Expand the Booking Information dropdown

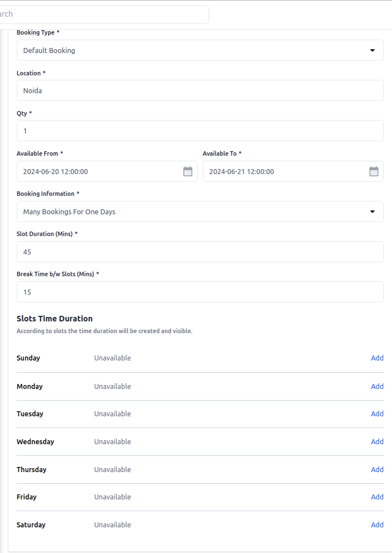[200, 212]
